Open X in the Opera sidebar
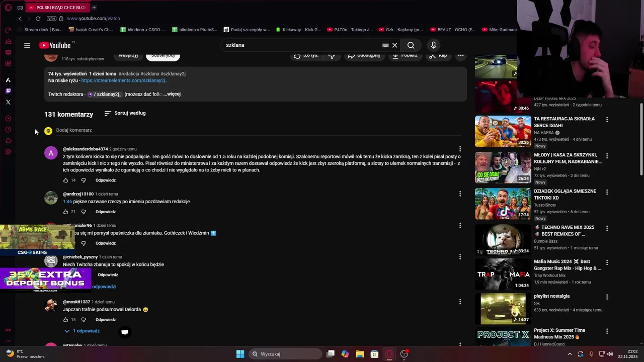Viewport: 644px width, 362px height. coord(8,102)
